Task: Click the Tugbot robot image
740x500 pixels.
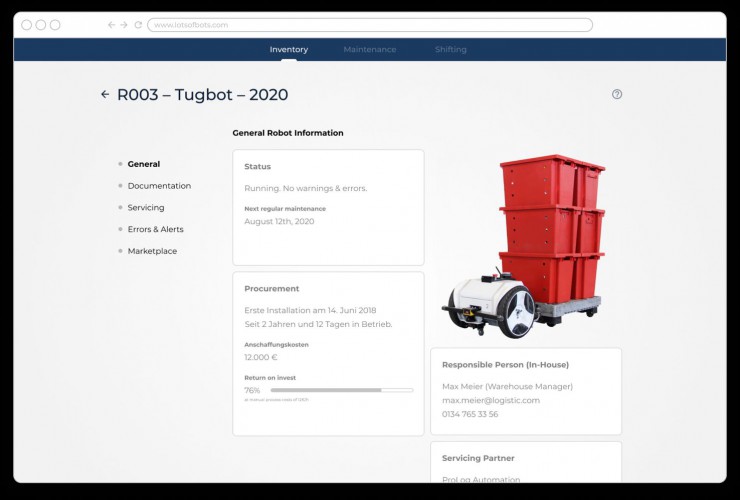Action: coord(523,245)
